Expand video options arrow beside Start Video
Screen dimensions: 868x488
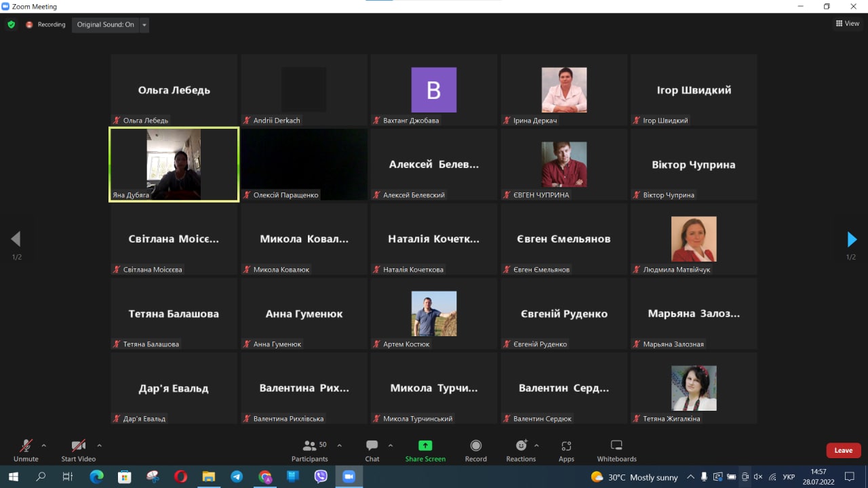(99, 445)
